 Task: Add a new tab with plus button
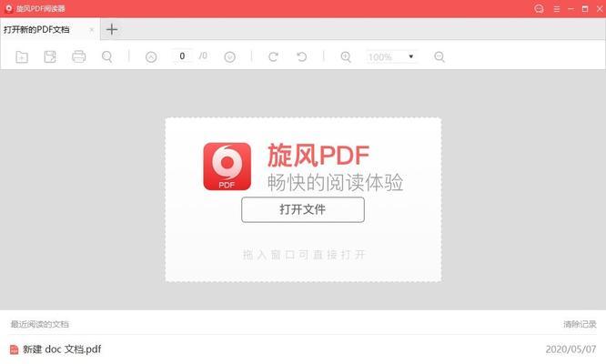tap(112, 29)
